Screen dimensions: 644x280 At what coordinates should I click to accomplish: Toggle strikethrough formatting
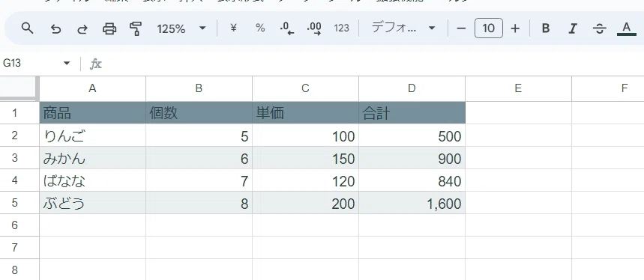pos(600,28)
